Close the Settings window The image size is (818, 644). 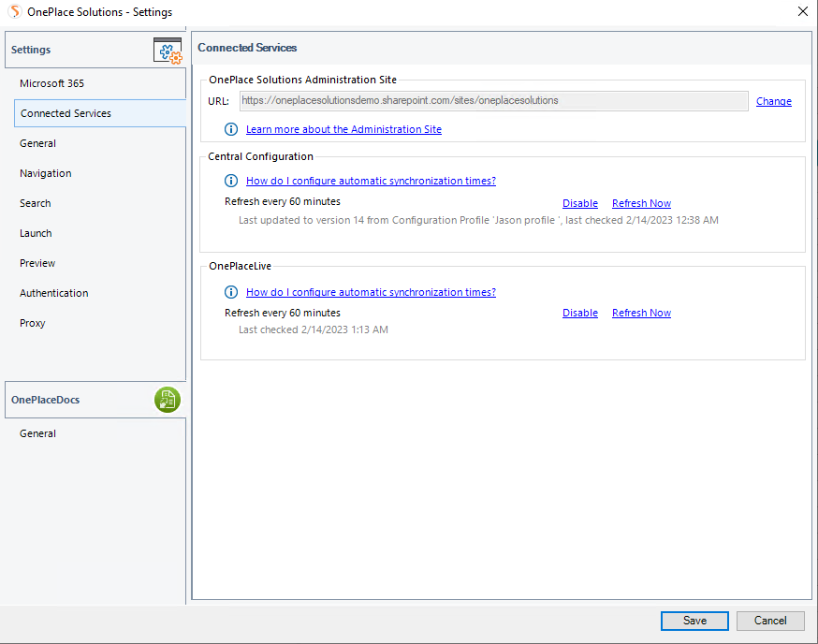(802, 12)
